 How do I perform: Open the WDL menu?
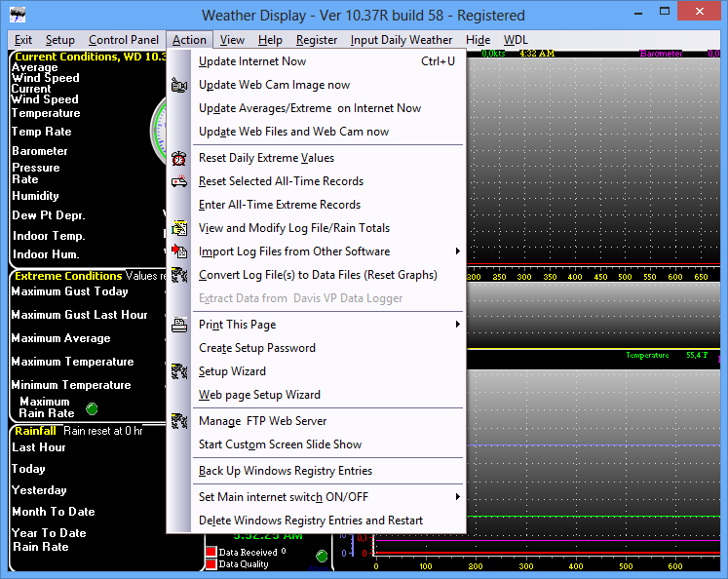[516, 40]
